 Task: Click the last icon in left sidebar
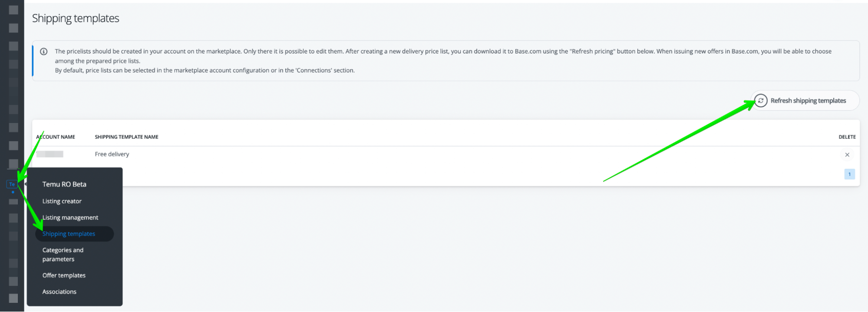pos(13,298)
